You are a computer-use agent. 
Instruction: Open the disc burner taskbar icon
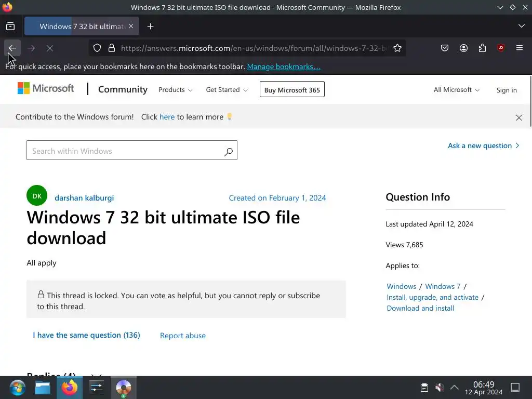[x=124, y=388]
